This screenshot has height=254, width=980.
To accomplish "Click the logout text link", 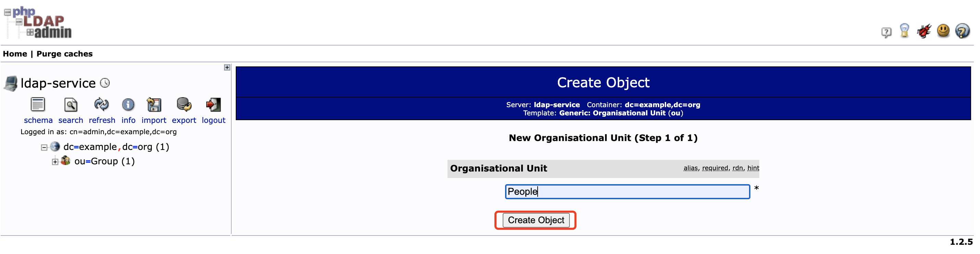I will tap(214, 120).
